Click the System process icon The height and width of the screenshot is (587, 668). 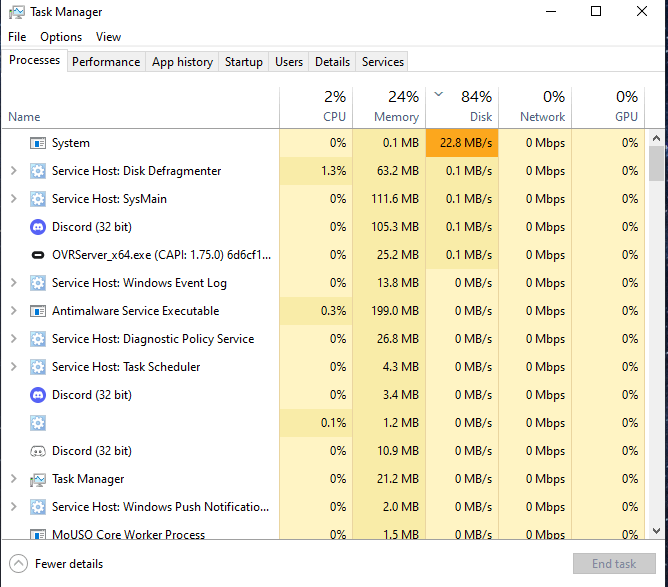click(38, 143)
